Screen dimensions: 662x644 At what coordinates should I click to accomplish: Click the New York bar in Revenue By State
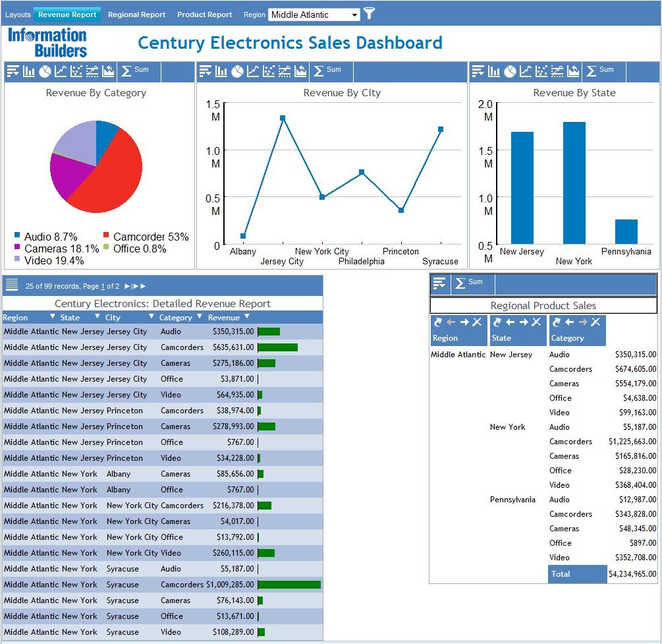[574, 183]
